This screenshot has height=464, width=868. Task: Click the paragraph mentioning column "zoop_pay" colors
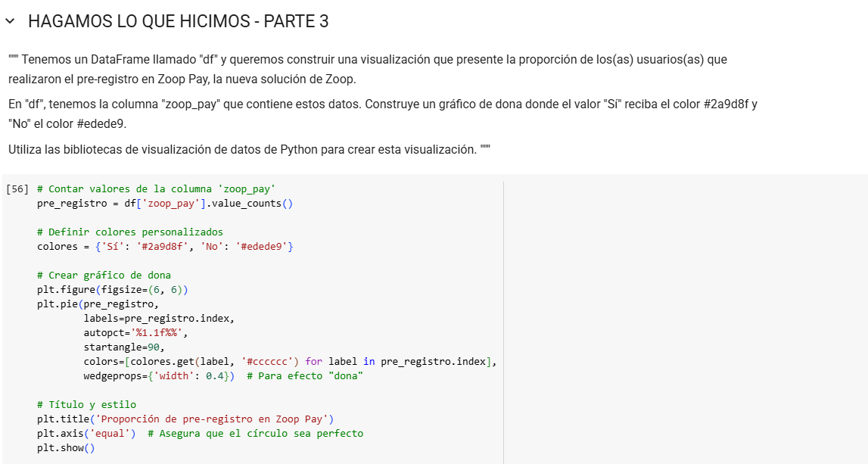pyautogui.click(x=382, y=114)
